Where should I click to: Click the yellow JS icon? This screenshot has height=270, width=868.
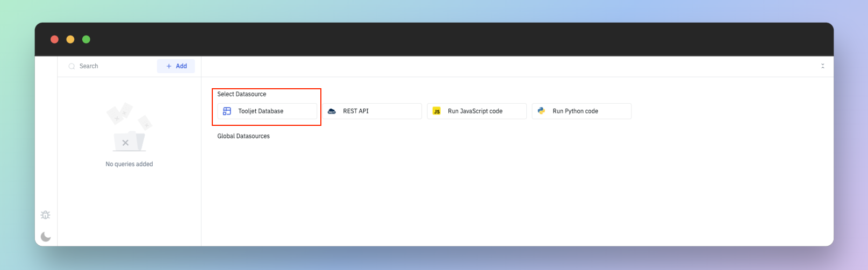click(x=436, y=111)
